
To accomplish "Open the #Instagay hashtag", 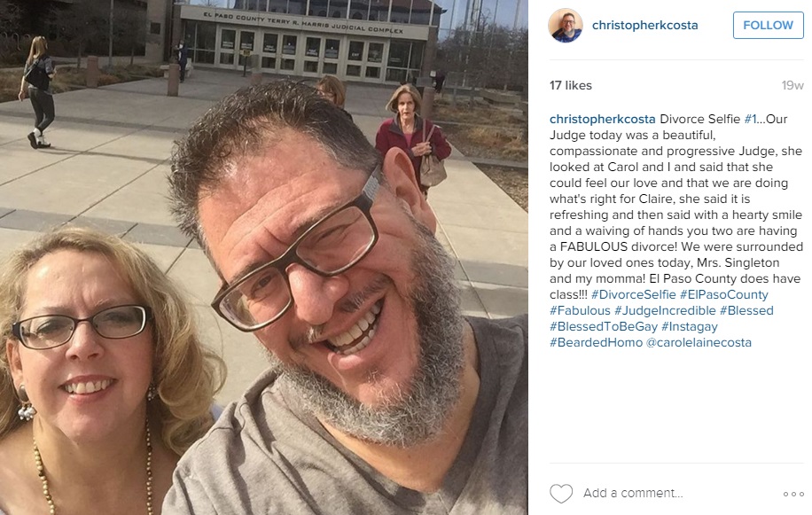I will click(x=690, y=326).
